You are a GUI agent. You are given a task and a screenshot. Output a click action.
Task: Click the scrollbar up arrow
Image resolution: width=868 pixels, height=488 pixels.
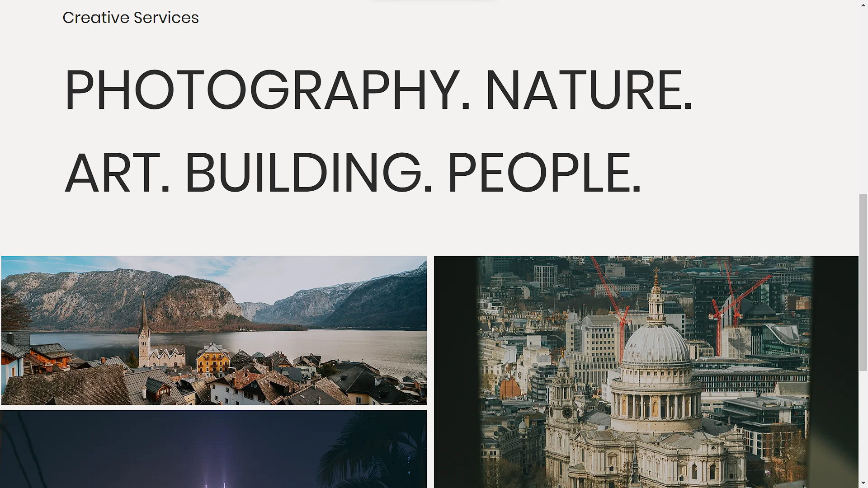[x=863, y=5]
